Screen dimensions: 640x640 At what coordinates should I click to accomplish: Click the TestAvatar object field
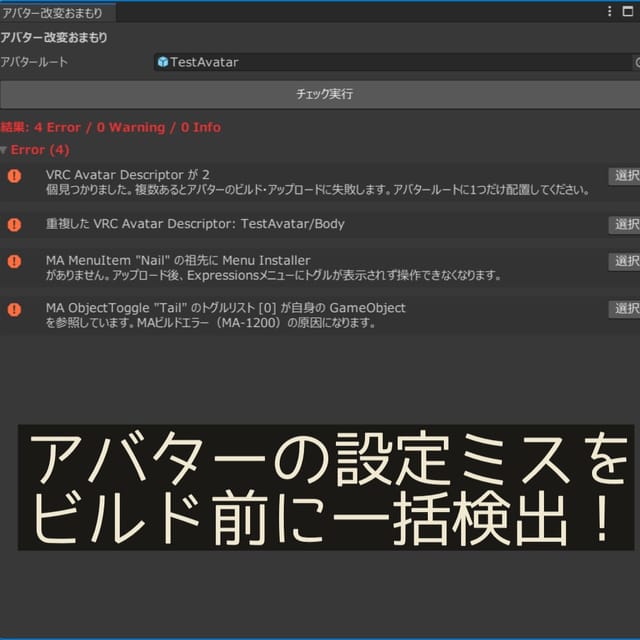[x=390, y=62]
